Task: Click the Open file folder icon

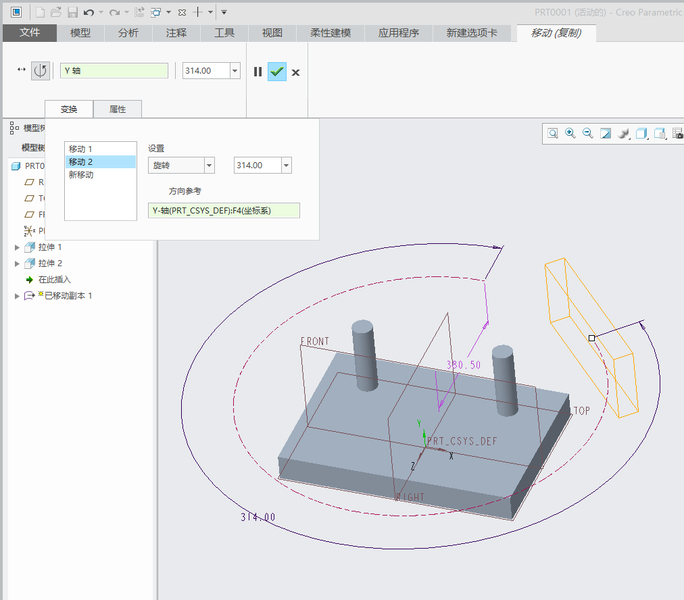Action: click(56, 12)
